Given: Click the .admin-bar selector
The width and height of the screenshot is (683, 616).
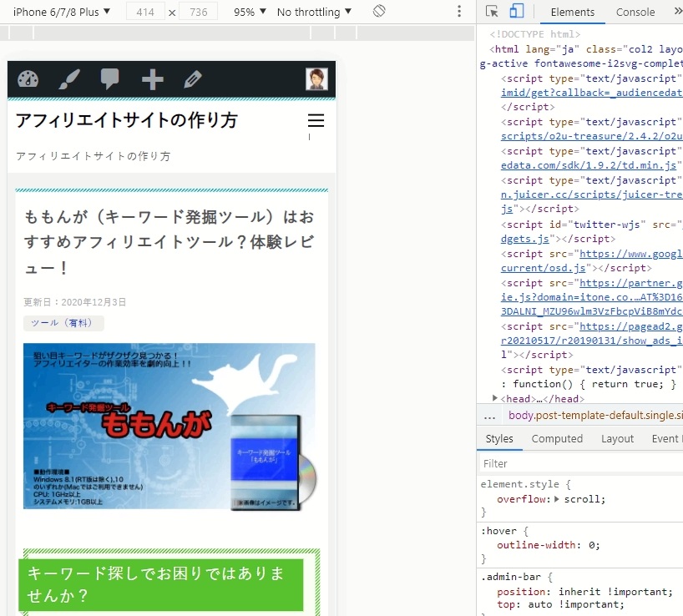Looking at the screenshot, I should 510,577.
